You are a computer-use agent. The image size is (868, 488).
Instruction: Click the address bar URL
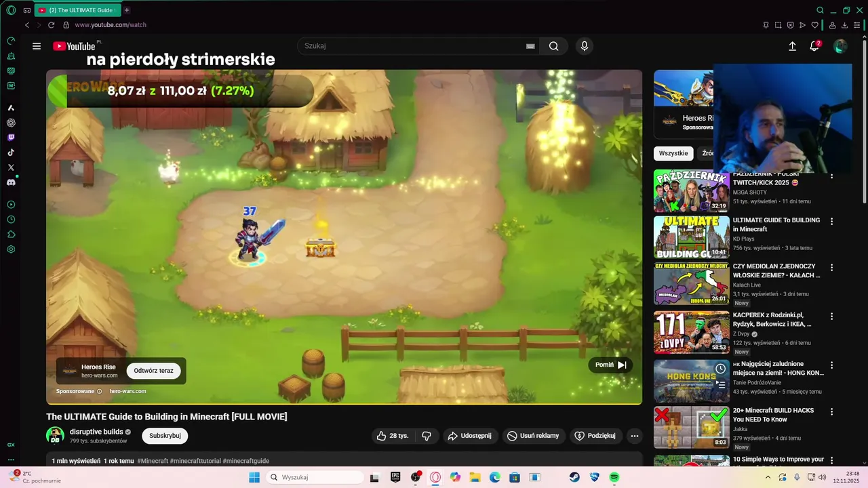[111, 25]
